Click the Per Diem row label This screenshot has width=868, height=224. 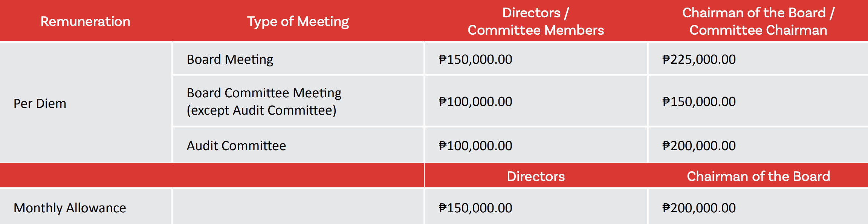point(40,103)
